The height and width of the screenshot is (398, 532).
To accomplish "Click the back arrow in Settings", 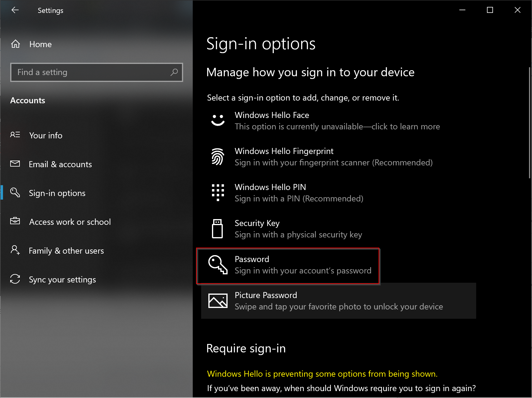I will (15, 10).
